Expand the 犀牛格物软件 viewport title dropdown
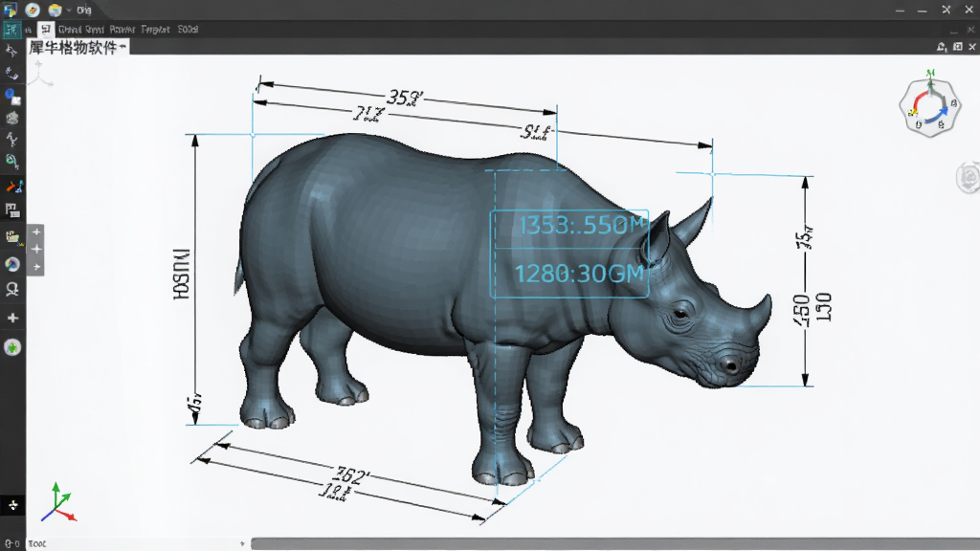Screen dimensions: 980x551 (x=122, y=47)
